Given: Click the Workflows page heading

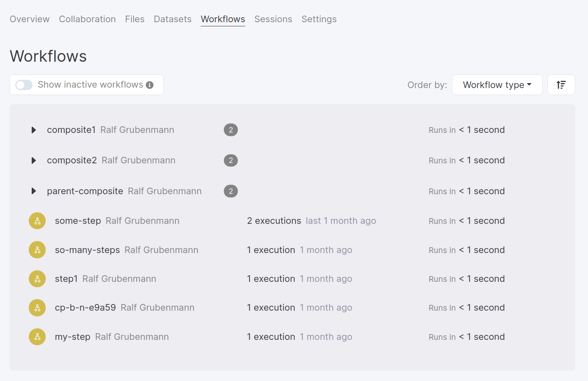Looking at the screenshot, I should pyautogui.click(x=48, y=56).
